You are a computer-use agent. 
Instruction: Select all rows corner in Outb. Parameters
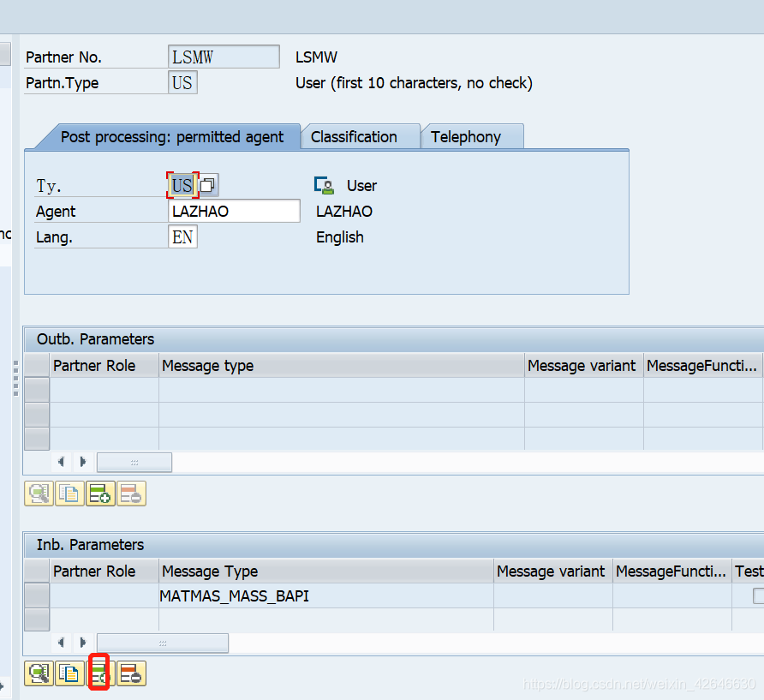[37, 366]
